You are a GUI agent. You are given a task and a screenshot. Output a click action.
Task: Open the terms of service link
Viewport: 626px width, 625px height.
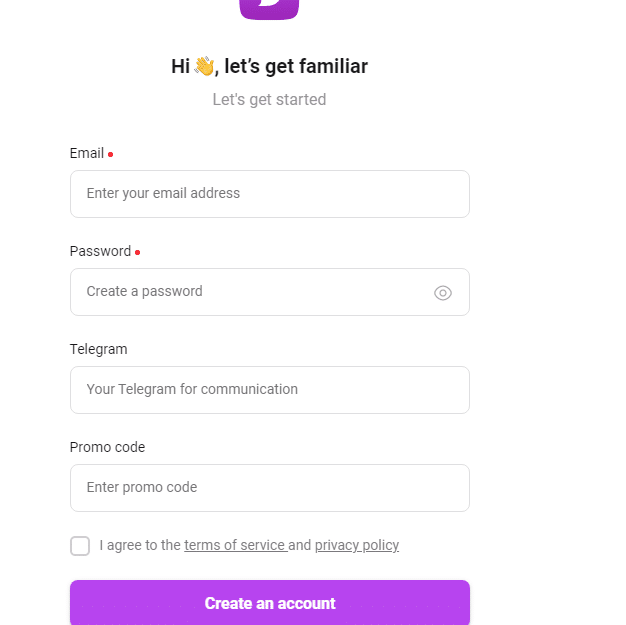pos(236,545)
